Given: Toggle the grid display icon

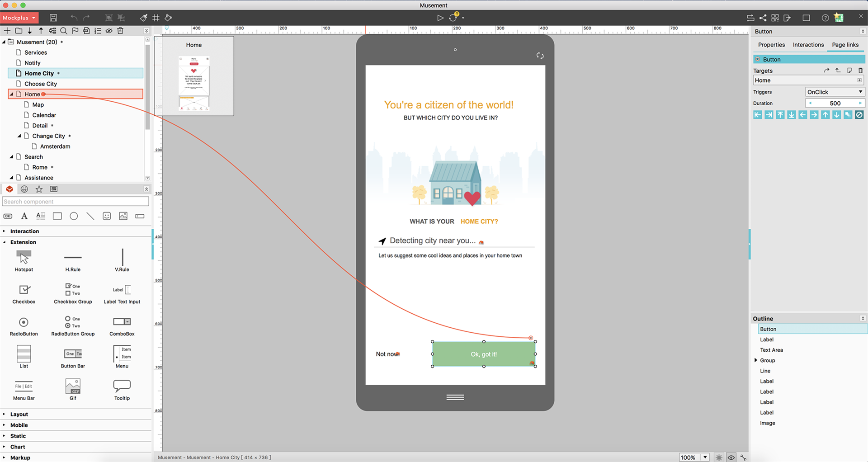Looking at the screenshot, I should pos(156,18).
